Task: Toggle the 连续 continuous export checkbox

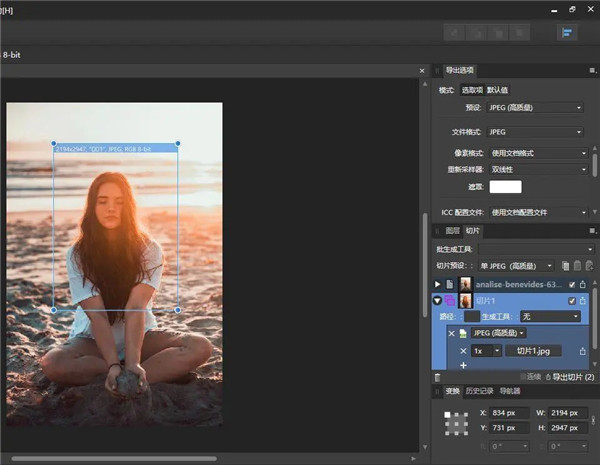Action: click(521, 377)
